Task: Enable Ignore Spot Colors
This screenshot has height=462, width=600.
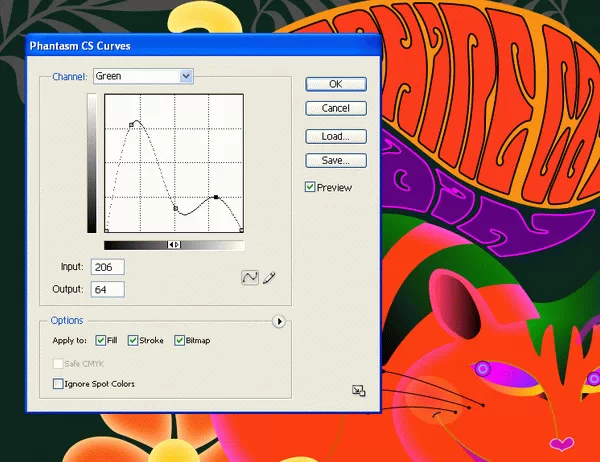Action: 58,383
